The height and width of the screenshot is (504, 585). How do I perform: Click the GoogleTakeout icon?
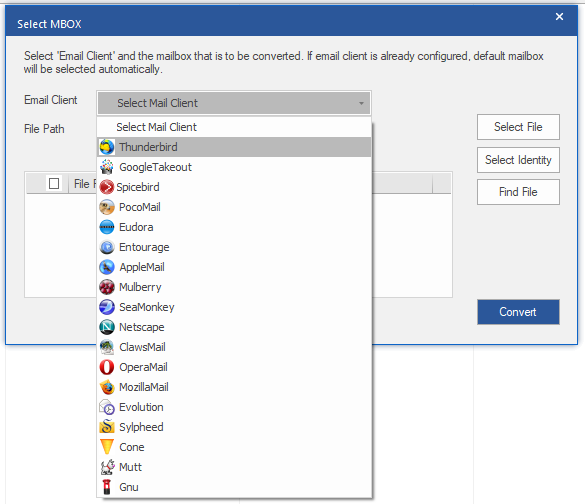pos(107,167)
